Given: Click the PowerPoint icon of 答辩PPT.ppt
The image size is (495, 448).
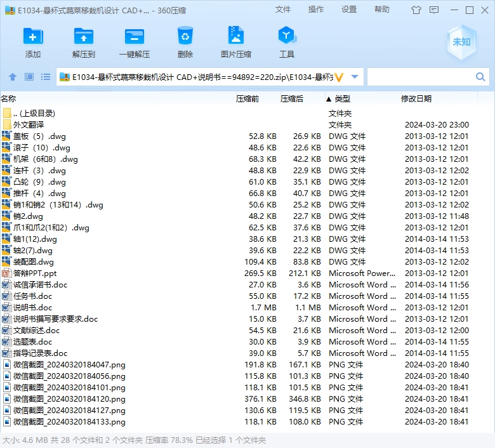Looking at the screenshot, I should pos(6,273).
